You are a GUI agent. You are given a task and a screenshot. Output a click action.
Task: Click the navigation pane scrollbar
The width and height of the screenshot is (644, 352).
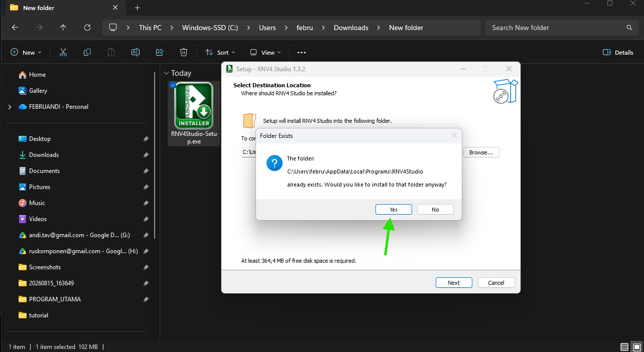(x=155, y=155)
